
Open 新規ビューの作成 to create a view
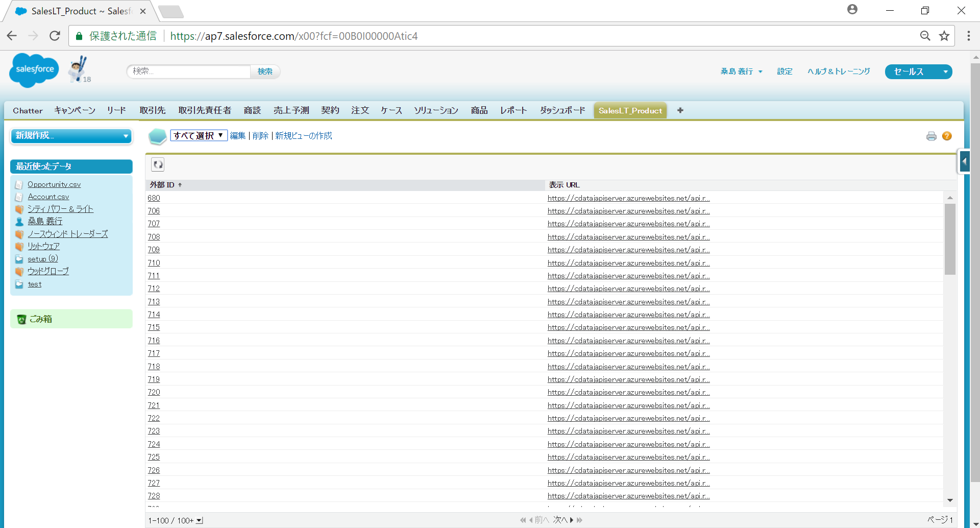coord(303,135)
